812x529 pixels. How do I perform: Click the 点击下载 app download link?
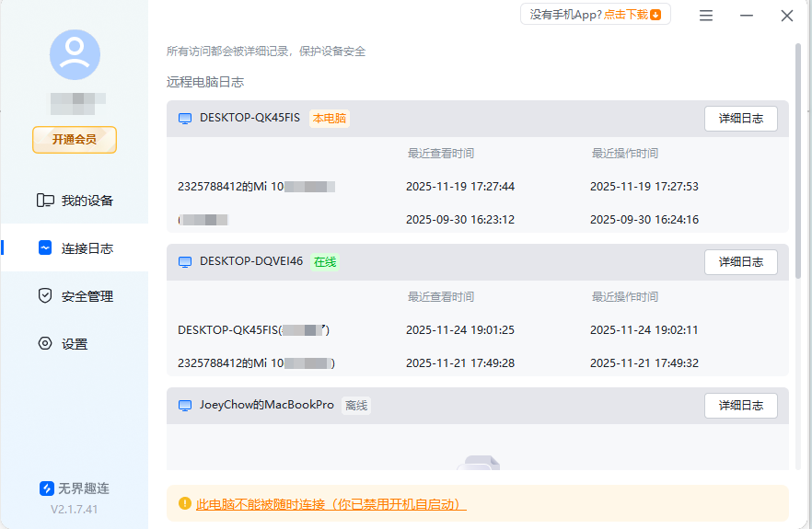pos(626,15)
